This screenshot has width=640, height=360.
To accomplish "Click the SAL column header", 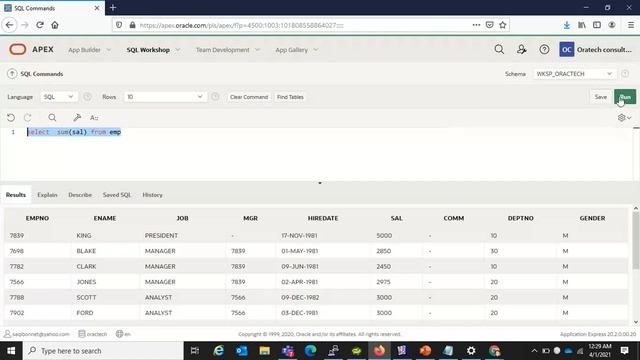I will (396, 218).
